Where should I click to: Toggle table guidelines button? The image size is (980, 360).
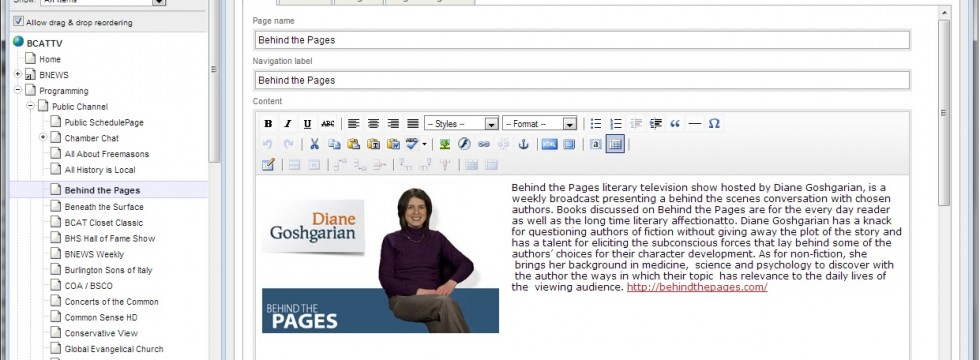615,144
